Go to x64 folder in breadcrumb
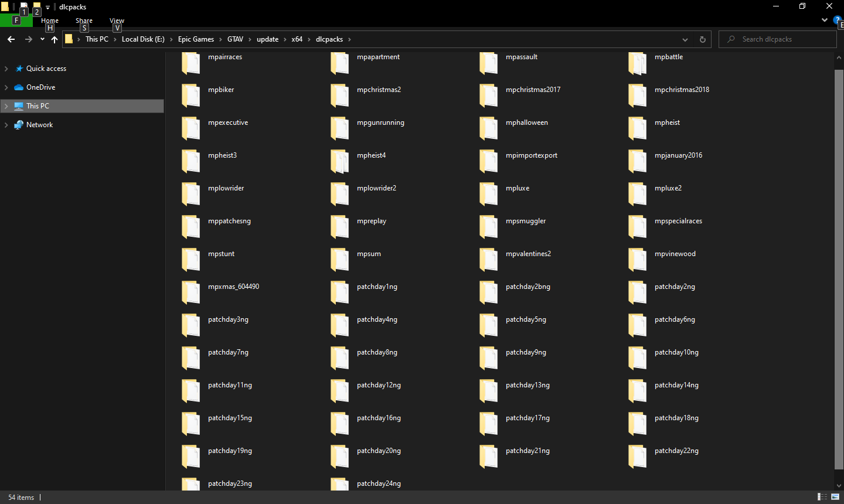The width and height of the screenshot is (844, 504). 297,39
